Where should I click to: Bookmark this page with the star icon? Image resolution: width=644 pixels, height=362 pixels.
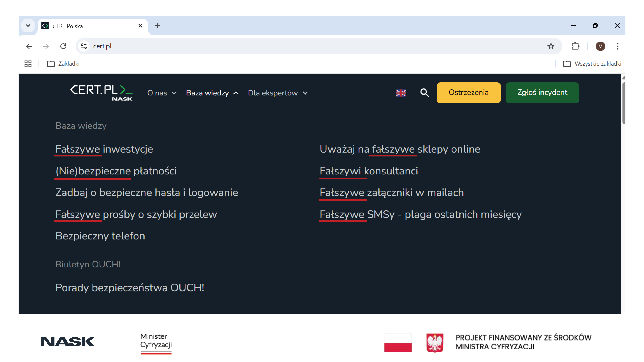[551, 46]
